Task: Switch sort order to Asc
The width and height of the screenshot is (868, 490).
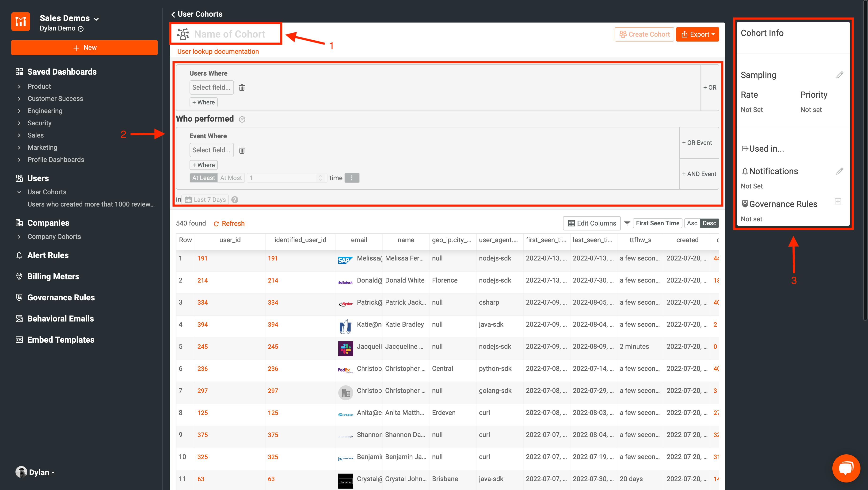Action: 692,223
